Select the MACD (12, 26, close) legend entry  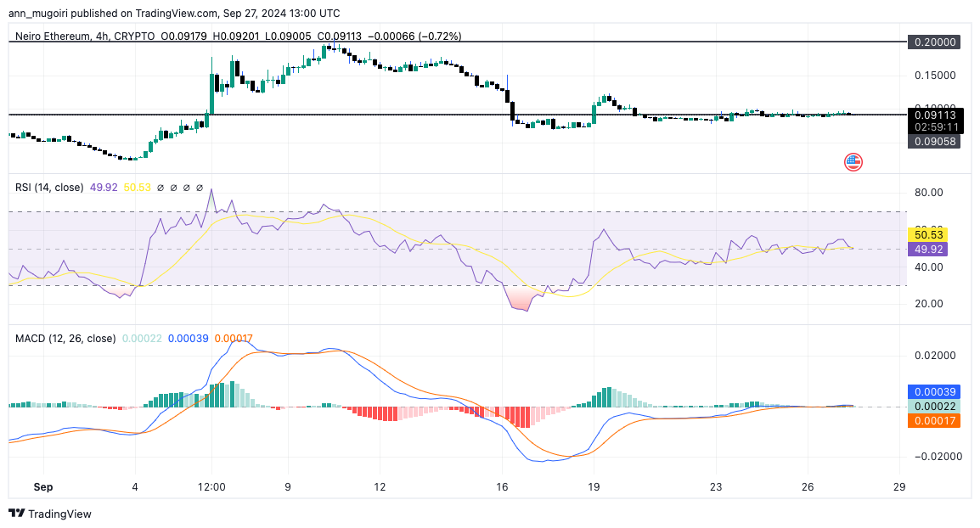65,338
